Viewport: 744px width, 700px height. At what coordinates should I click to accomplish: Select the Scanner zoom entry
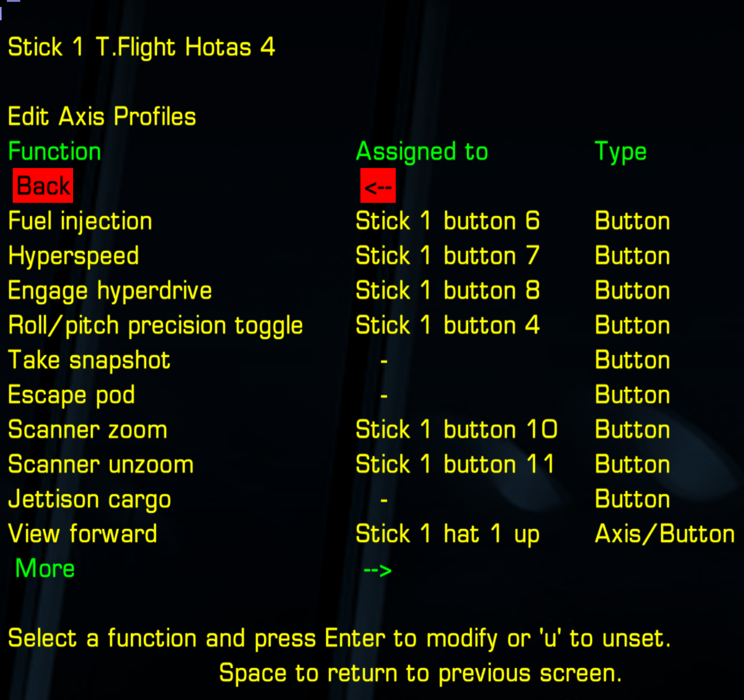(x=87, y=430)
